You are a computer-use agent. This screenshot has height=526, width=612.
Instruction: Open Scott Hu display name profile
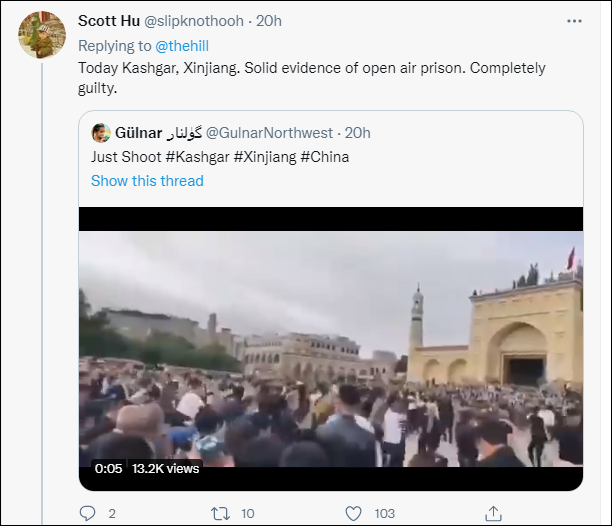tap(111, 20)
